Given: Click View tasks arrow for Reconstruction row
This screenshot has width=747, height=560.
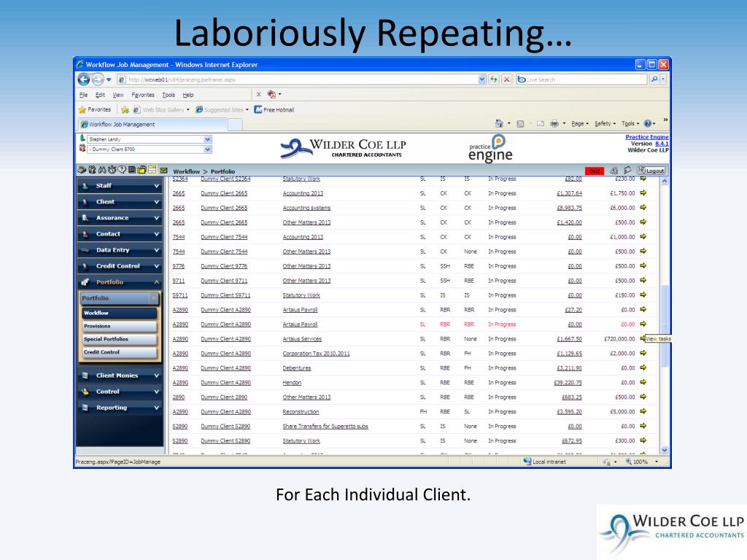Looking at the screenshot, I should point(643,411).
